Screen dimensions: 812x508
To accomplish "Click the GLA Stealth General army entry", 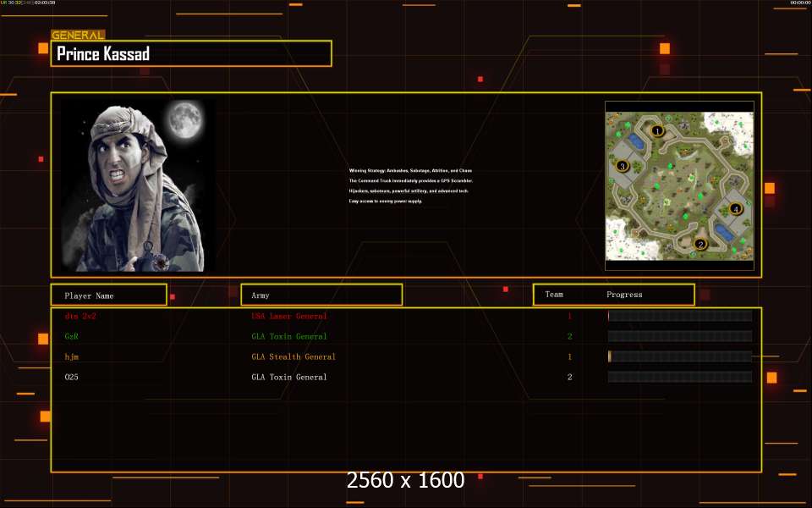I will 294,356.
